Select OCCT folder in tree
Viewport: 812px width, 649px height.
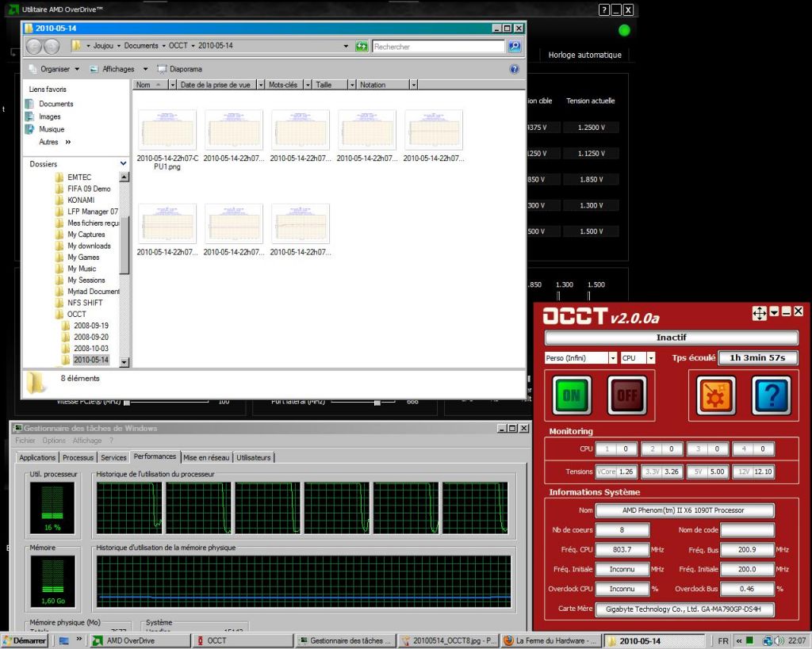coord(77,314)
